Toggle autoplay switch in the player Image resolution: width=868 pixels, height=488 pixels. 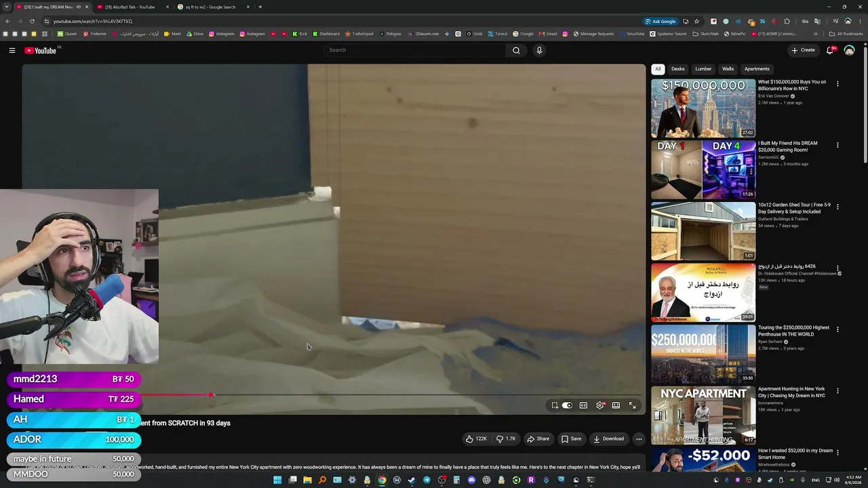click(x=567, y=405)
